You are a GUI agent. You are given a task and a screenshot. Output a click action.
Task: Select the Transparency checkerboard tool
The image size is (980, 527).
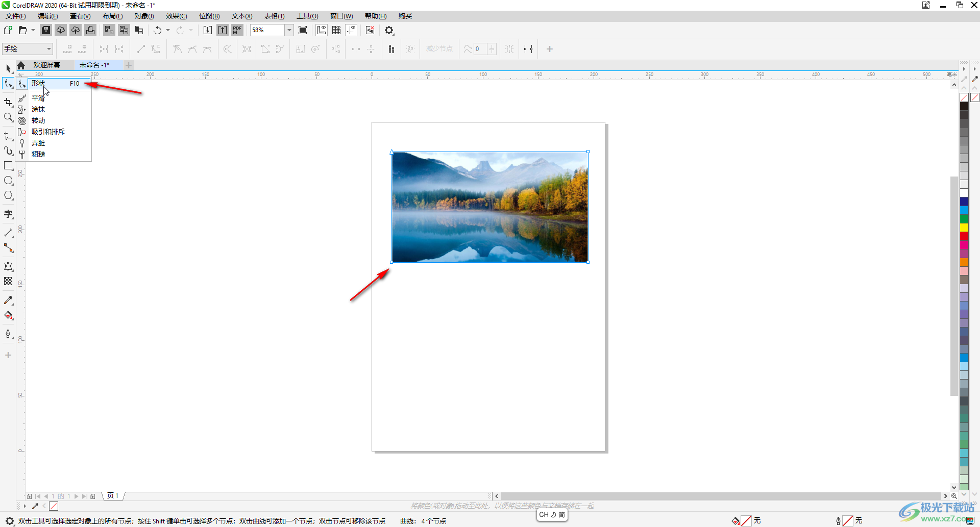pos(8,282)
